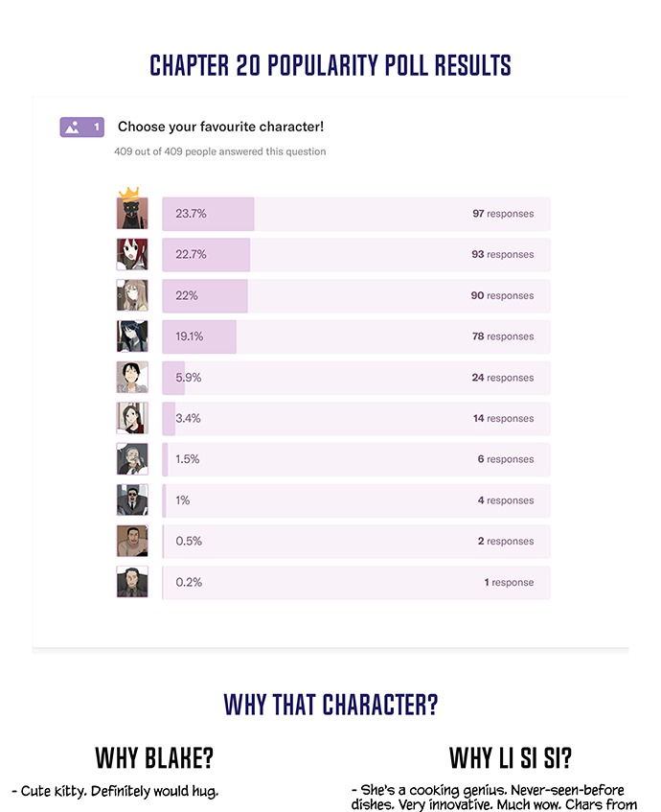Click the 97 responses count
The width and height of the screenshot is (661, 812).
click(503, 214)
